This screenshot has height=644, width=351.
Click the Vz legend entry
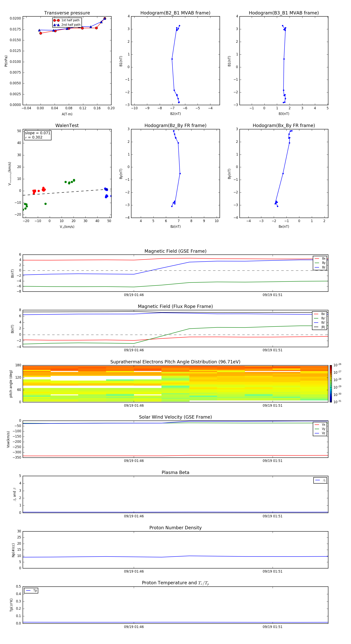pos(320,433)
